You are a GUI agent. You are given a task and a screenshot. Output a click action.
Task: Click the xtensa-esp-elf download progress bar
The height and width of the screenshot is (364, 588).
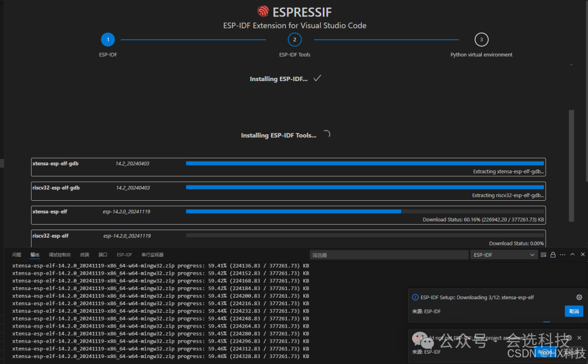[365, 212]
